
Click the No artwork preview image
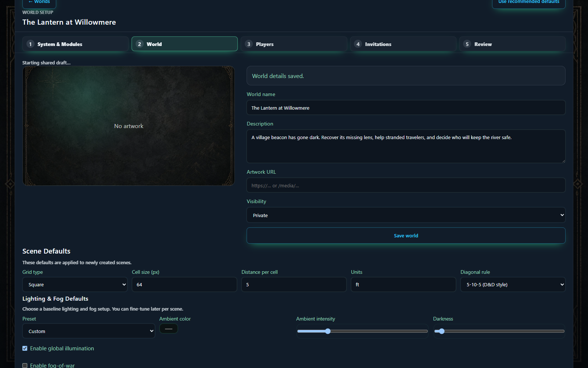(x=129, y=126)
